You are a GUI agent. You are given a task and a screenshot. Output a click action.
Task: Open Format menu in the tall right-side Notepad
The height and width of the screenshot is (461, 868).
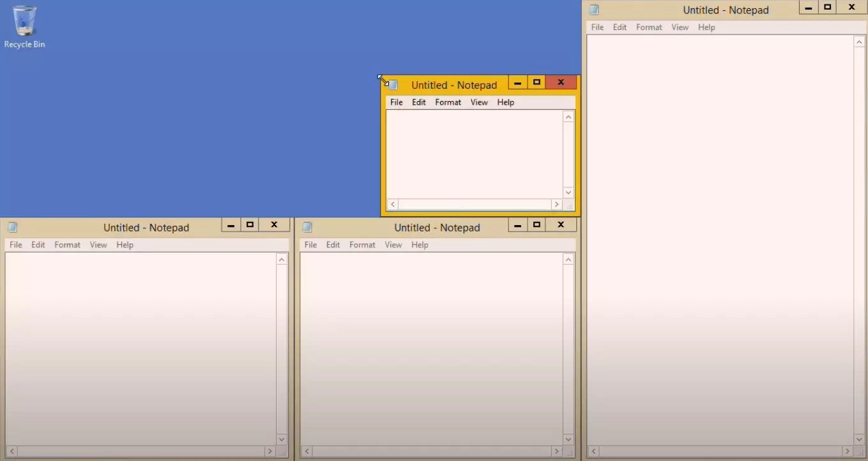[x=649, y=27]
